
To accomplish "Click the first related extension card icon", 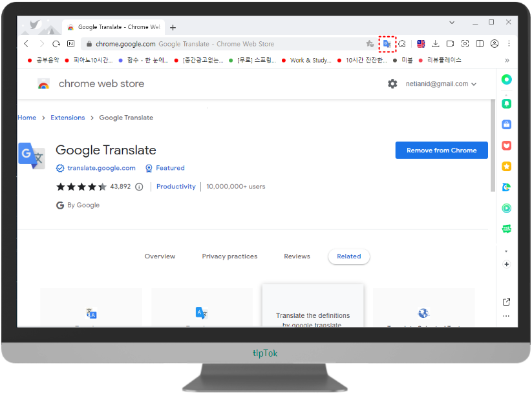I will 91,313.
